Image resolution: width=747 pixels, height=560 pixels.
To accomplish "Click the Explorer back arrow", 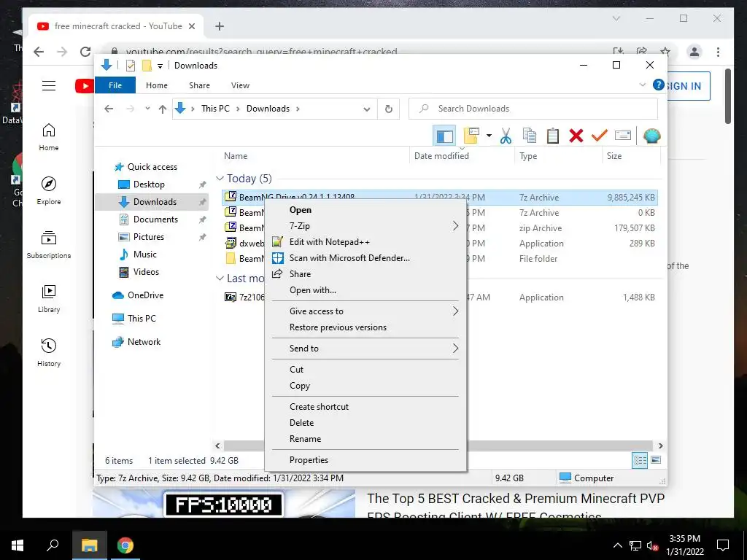I will 109,109.
